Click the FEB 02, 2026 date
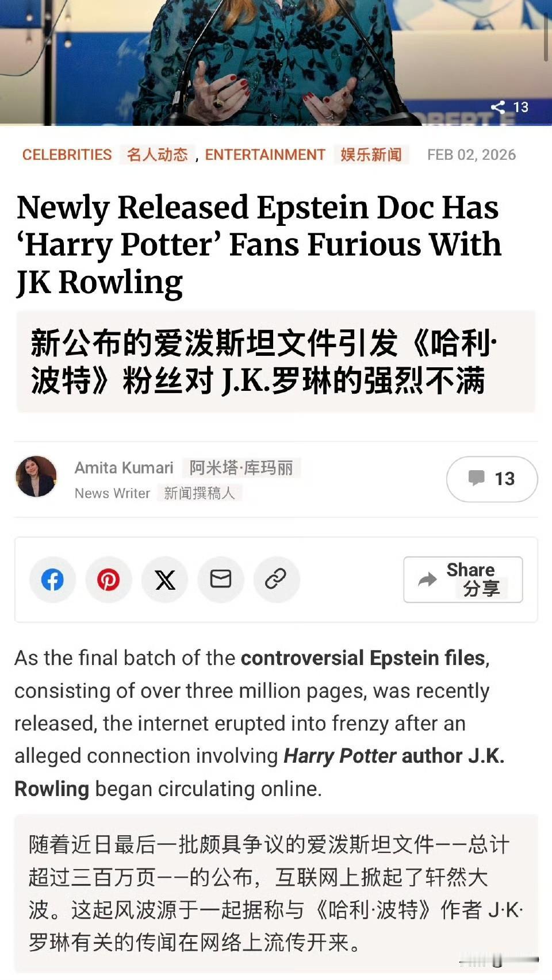The image size is (552, 980). [471, 155]
